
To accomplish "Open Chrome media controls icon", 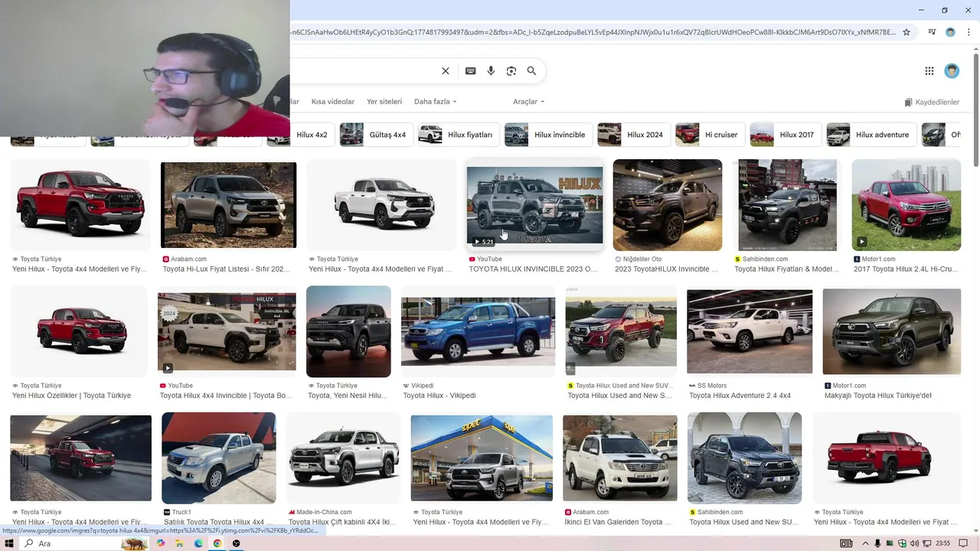I will [x=932, y=32].
